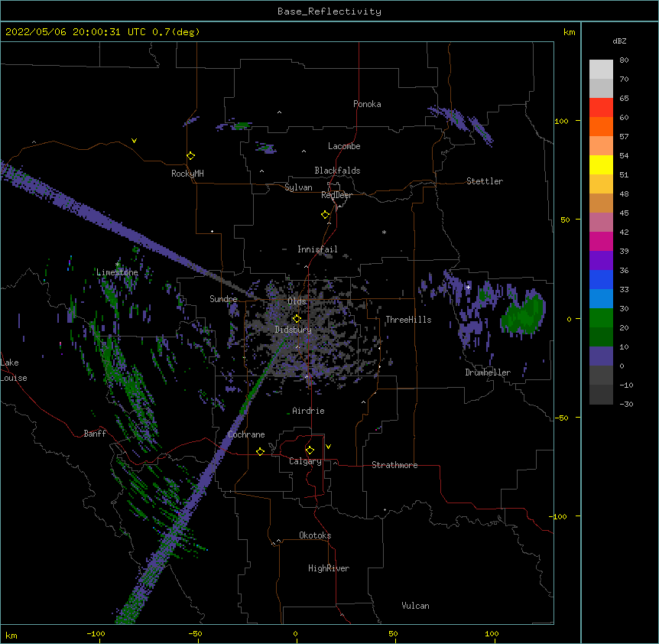Select the ThreeHills label
This screenshot has width=659, height=644.
click(408, 320)
